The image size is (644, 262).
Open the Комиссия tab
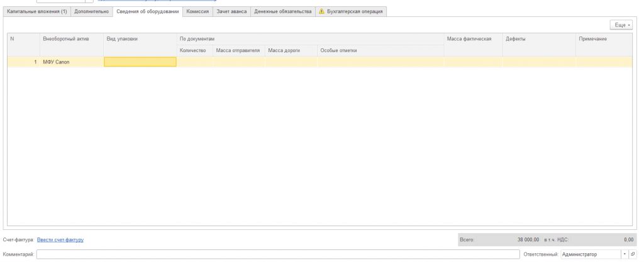coord(197,11)
